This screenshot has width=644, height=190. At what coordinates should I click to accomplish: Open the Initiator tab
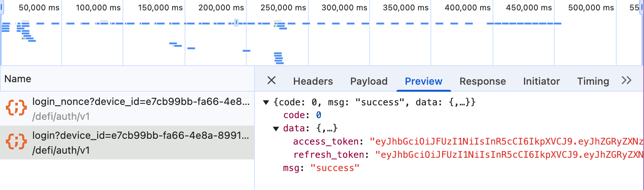(x=541, y=81)
